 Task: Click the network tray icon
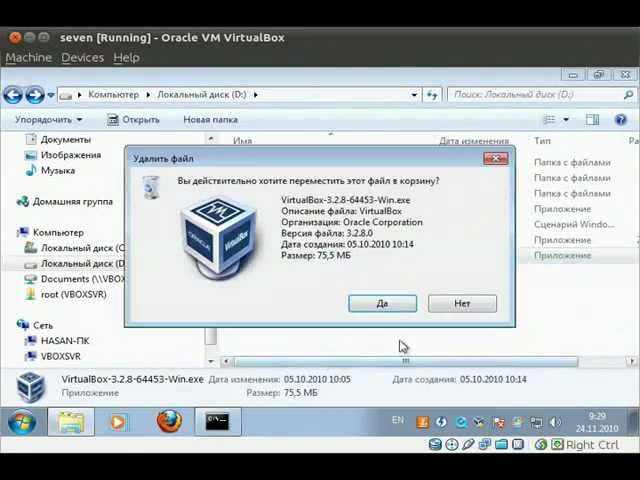pyautogui.click(x=536, y=422)
